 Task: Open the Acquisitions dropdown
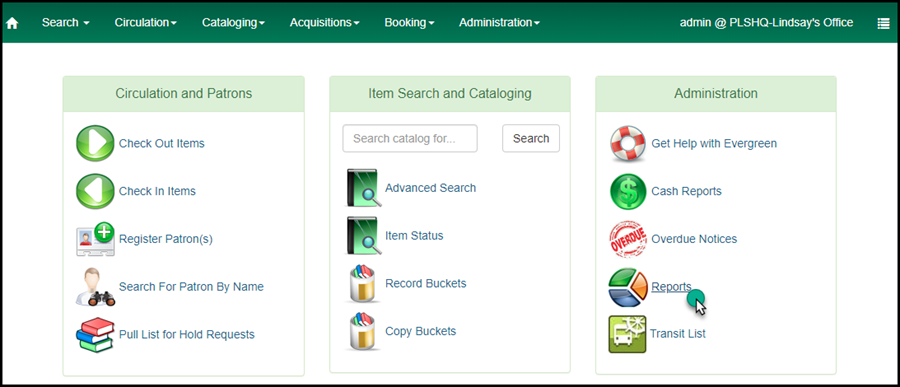click(x=324, y=23)
